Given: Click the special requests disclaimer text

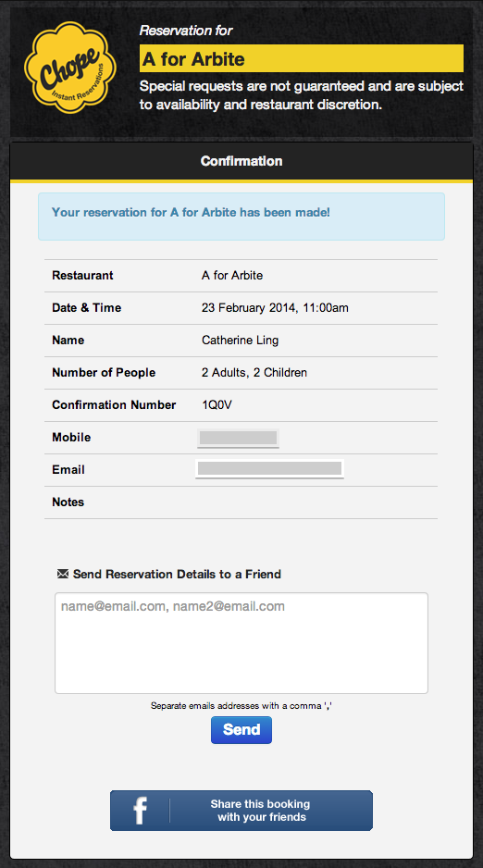Looking at the screenshot, I should [x=302, y=95].
